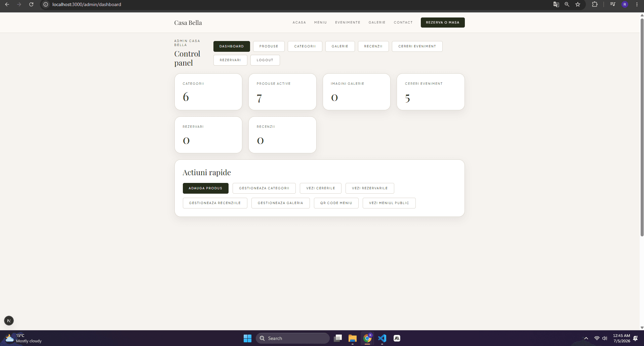This screenshot has width=644, height=346.
Task: Open the Casa Bella logo link
Action: tap(188, 23)
